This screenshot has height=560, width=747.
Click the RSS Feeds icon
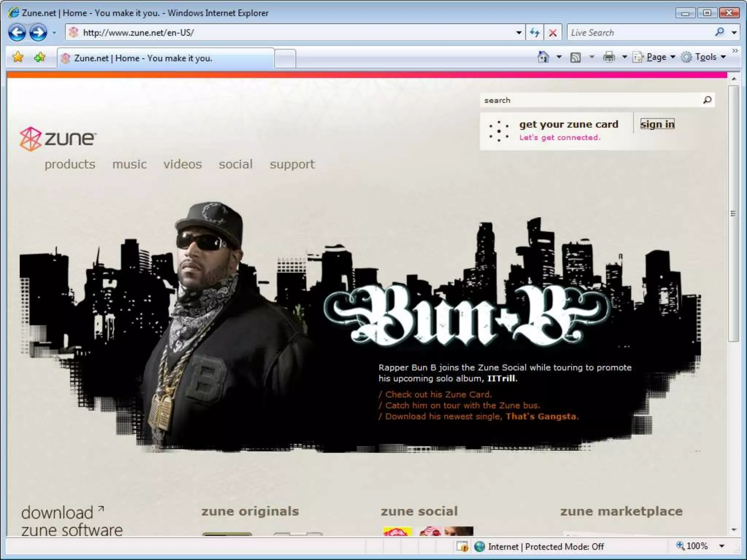pyautogui.click(x=576, y=57)
